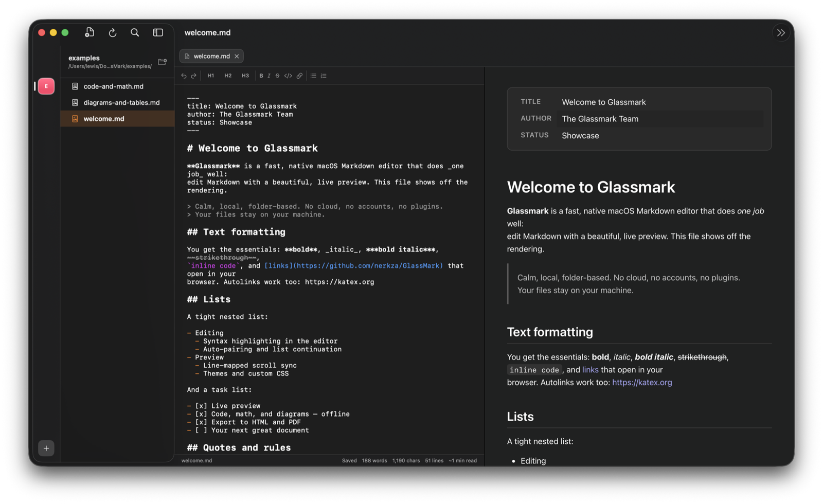Click the welcome.md label in status bar
This screenshot has width=823, height=504.
coord(196,461)
